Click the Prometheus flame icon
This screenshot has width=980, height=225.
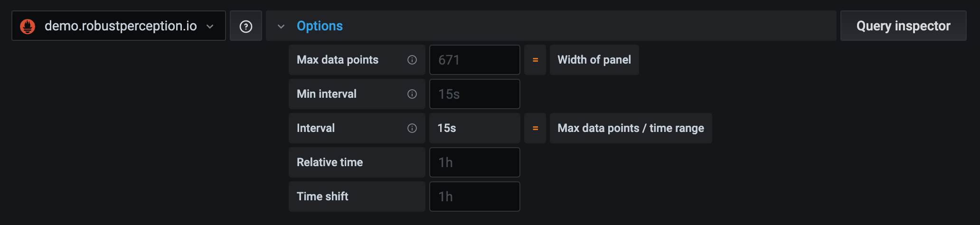point(28,26)
